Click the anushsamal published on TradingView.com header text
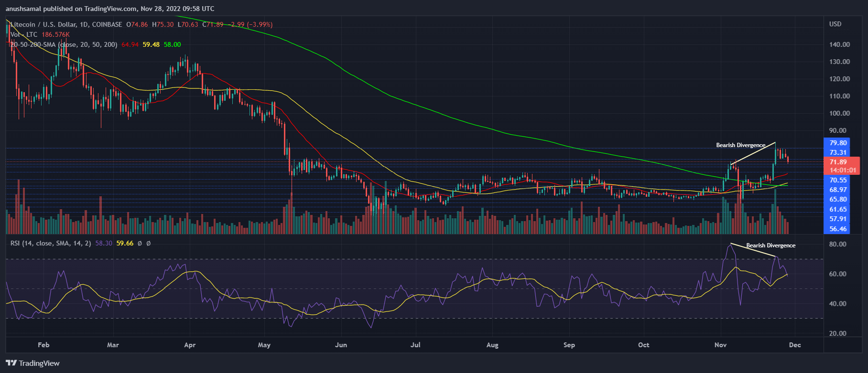Viewport: 868px width, 373px height. (x=110, y=9)
